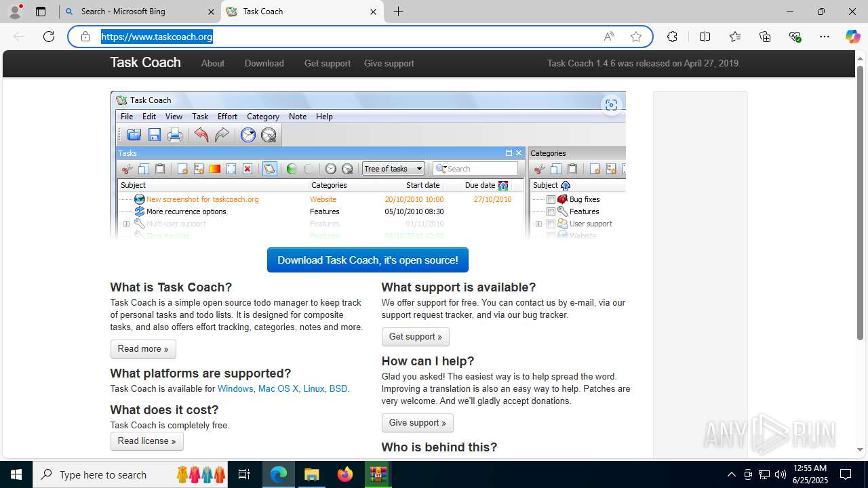Select the Task Coach browser tab
Viewport: 868px width, 488px height.
(302, 12)
